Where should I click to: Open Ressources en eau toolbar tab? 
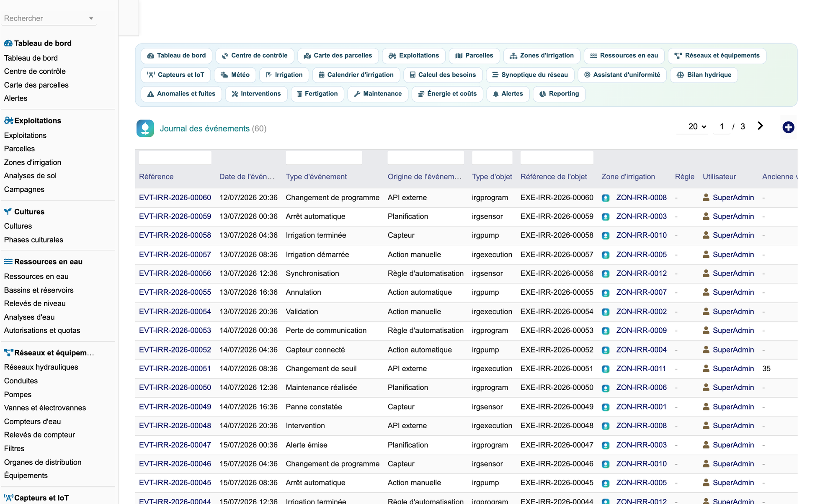point(624,56)
